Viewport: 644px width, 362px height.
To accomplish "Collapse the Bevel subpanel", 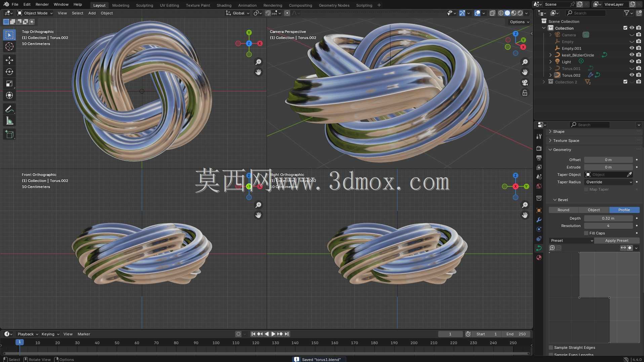I will (563, 200).
